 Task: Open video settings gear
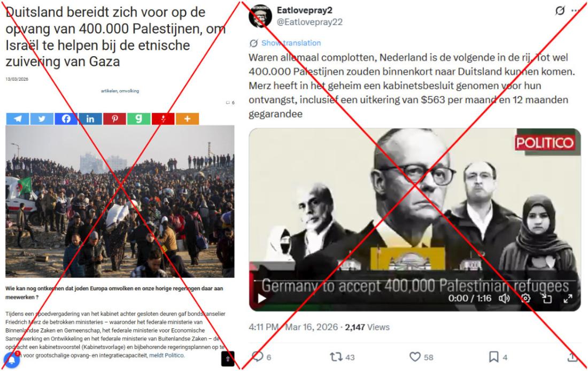point(526,299)
